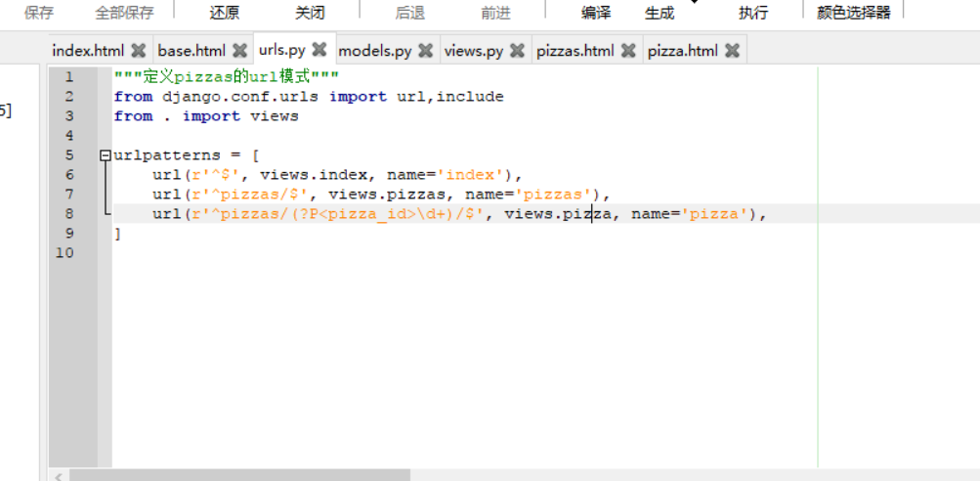This screenshot has height=481, width=980.
Task: Click the word include on line 2
Action: (x=469, y=97)
